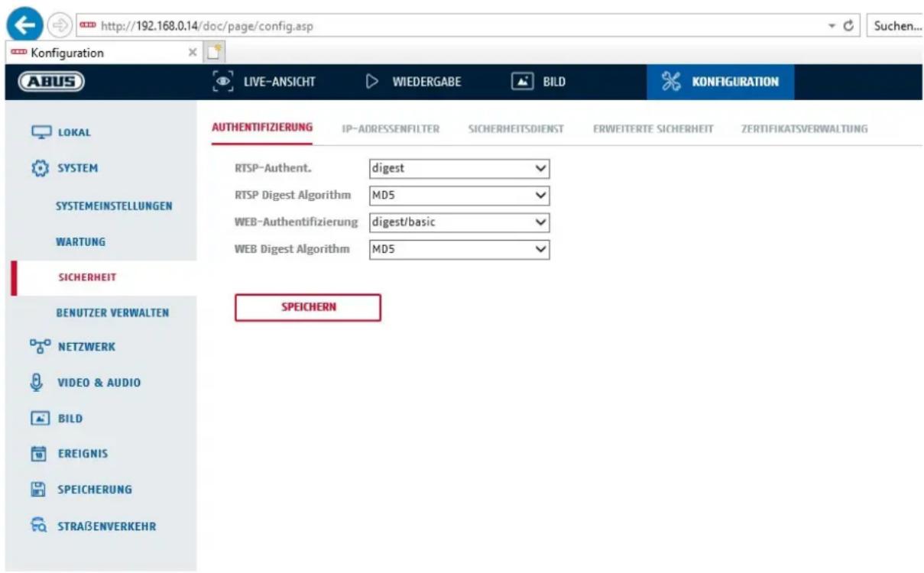Open a new browser tab
Image resolution: width=924 pixels, height=573 pixels.
pos(214,53)
